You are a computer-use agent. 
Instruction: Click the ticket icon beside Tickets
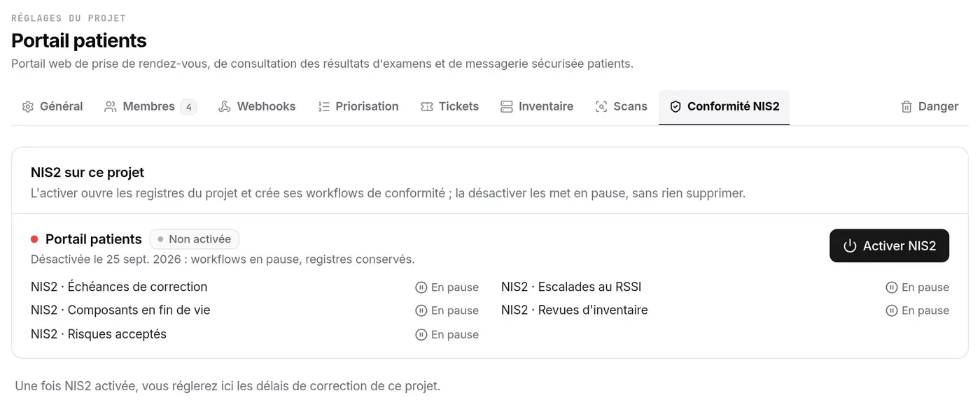(427, 107)
